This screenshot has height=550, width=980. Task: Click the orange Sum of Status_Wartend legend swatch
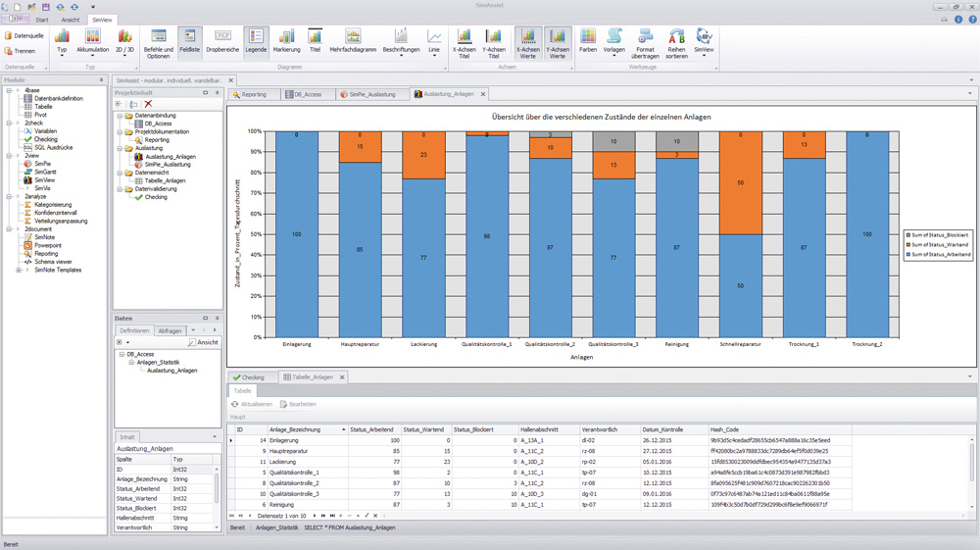907,244
